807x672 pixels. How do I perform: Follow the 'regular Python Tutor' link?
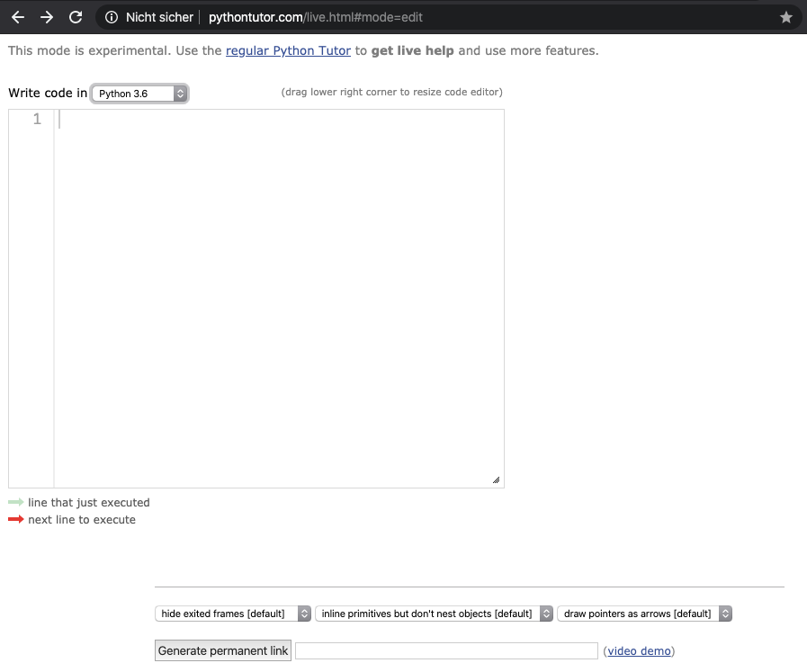click(x=288, y=50)
